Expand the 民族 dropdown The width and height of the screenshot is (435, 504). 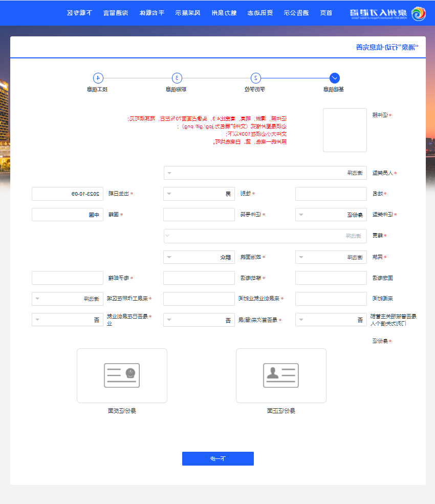tap(331, 257)
